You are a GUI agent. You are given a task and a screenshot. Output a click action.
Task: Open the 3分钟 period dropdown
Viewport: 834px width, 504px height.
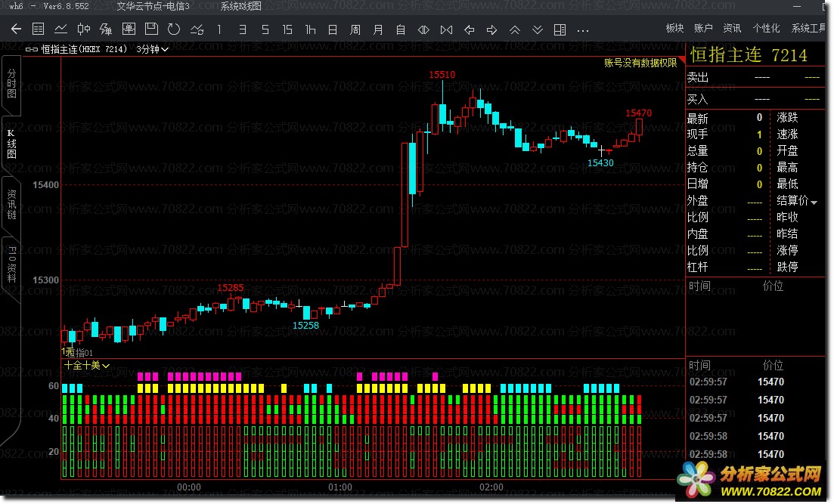tap(152, 49)
